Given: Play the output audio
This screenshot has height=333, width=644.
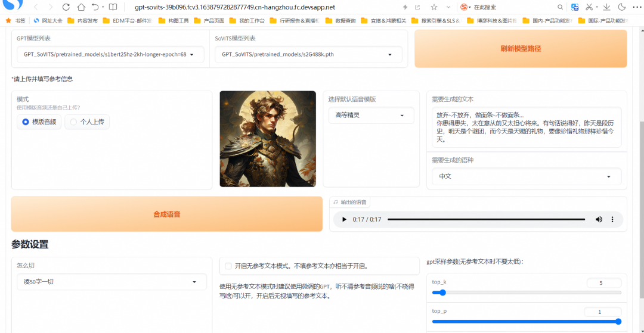Looking at the screenshot, I should click(344, 219).
